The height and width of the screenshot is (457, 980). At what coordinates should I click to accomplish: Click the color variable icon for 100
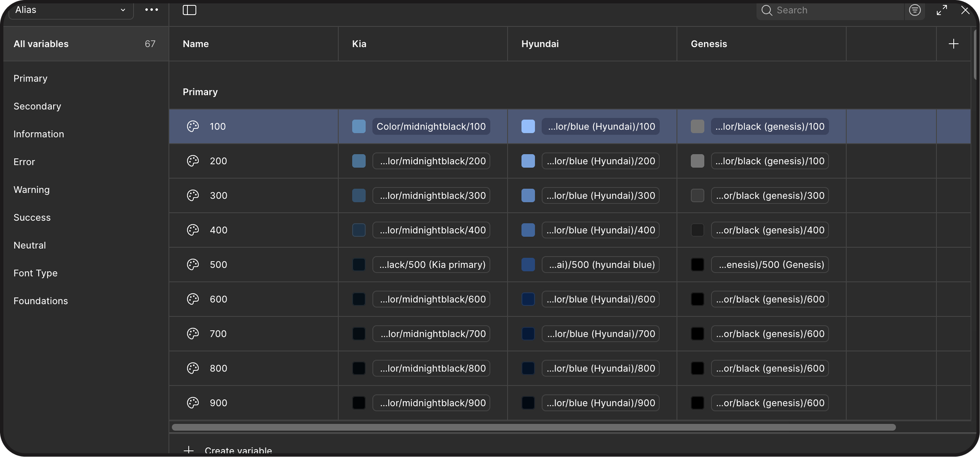point(193,126)
